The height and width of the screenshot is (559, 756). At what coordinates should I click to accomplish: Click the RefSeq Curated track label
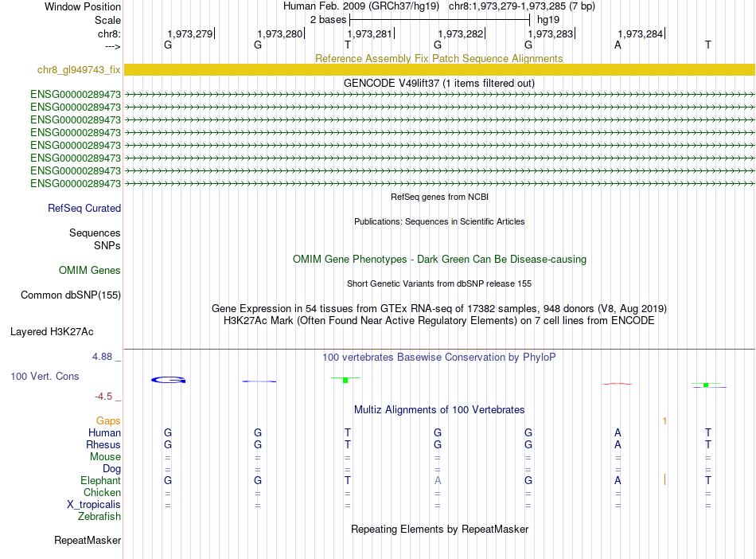point(84,208)
